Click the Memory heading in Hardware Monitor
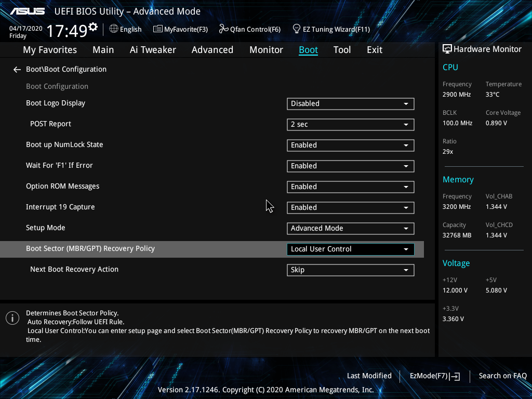Viewport: 532px width, 399px height. click(458, 180)
